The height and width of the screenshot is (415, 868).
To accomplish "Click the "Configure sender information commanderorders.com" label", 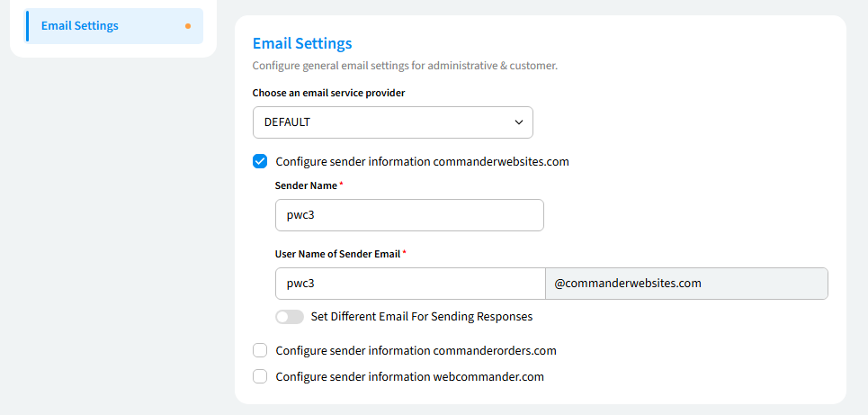I will click(416, 350).
